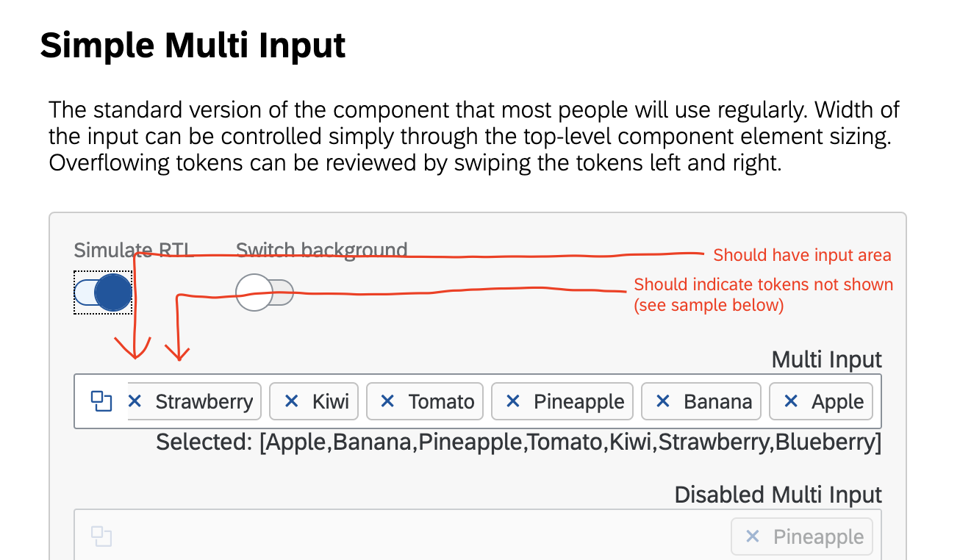The height and width of the screenshot is (560, 960).
Task: Click the Switch background label
Action: 321,250
